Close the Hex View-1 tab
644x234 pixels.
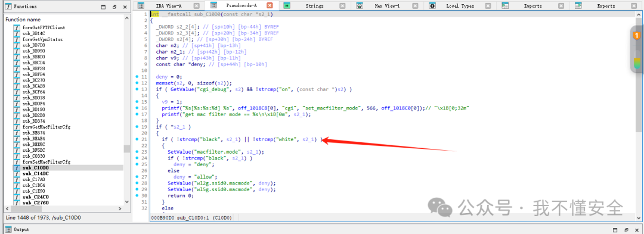(415, 6)
